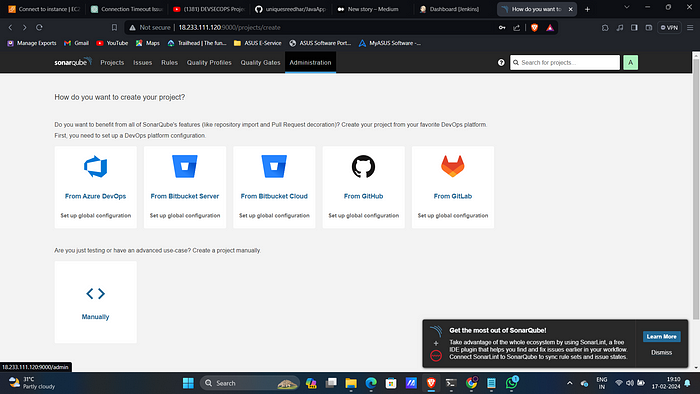Click the From Bitbucket Server link
Viewport: 700px width, 394px height.
point(185,196)
